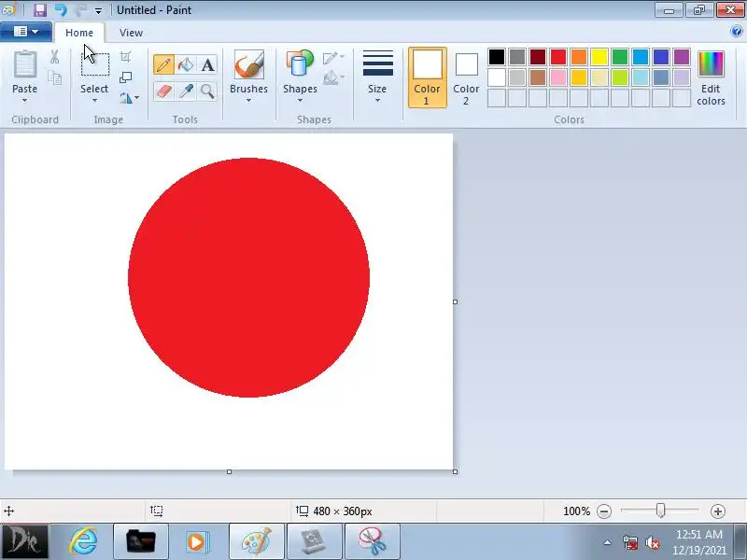Image resolution: width=747 pixels, height=560 pixels.
Task: Expand the Size dropdown arrow
Action: (x=377, y=101)
